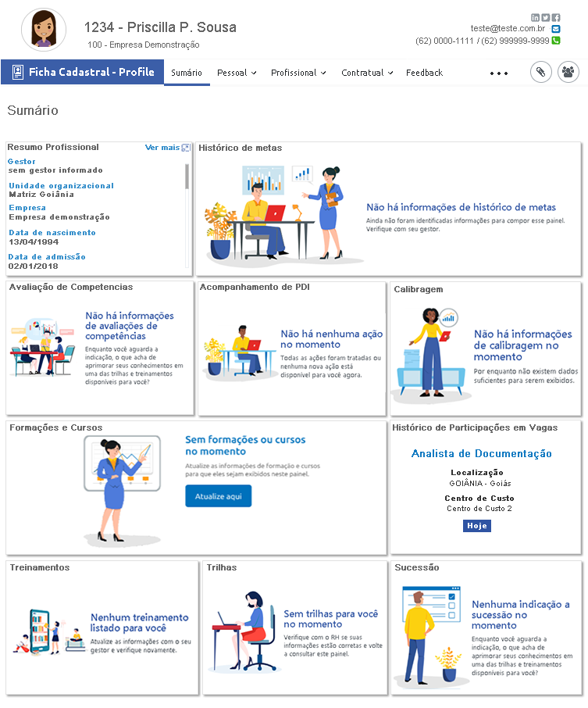
Task: Open the LinkedIn profile icon
Action: pos(536,17)
